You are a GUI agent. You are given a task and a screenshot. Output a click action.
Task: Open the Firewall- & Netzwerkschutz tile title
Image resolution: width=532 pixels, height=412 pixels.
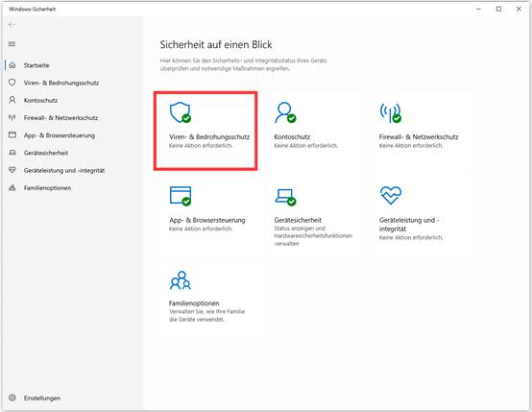coord(419,136)
